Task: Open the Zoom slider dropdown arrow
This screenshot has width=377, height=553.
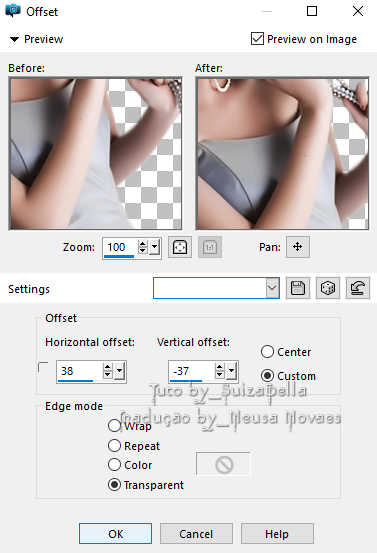Action: pos(154,247)
